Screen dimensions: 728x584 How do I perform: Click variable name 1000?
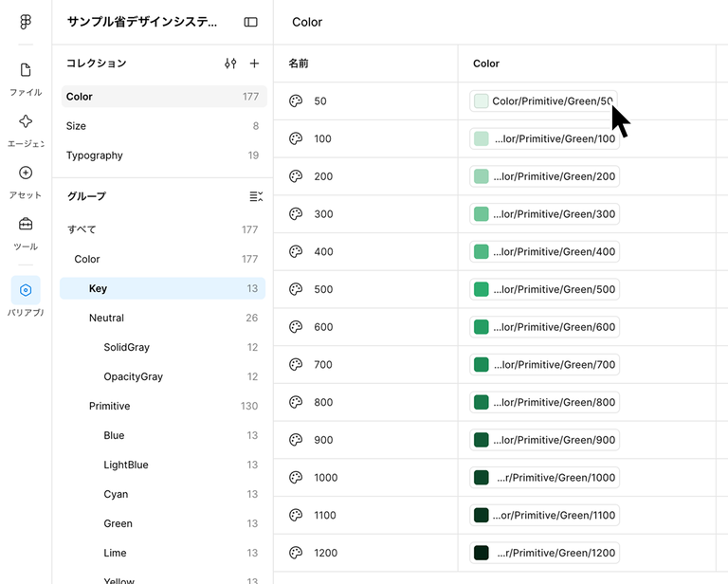[325, 477]
